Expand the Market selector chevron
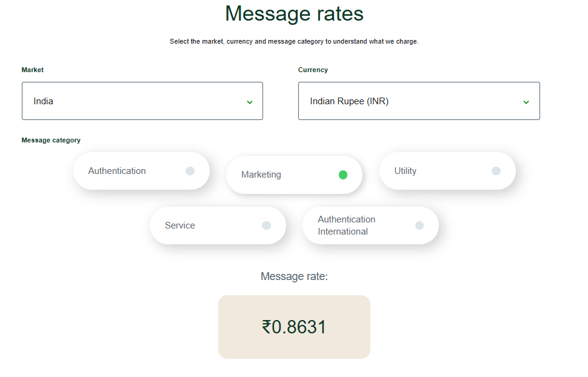Screen dimensions: 588x377 [249, 101]
